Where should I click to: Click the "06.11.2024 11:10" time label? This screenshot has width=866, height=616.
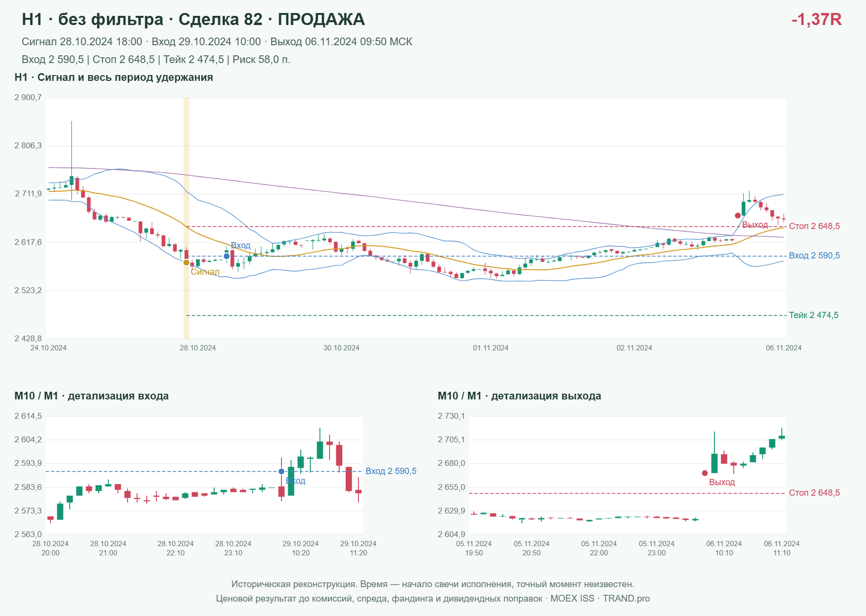point(782,548)
